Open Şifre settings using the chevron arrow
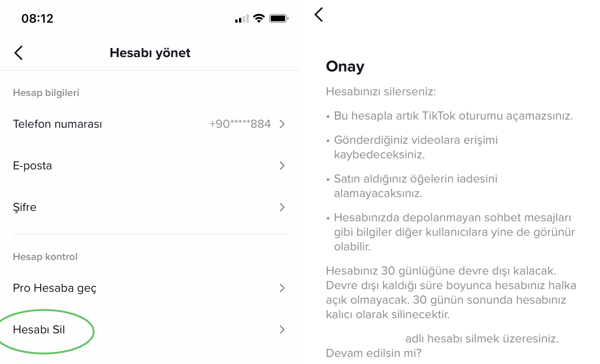 (282, 207)
